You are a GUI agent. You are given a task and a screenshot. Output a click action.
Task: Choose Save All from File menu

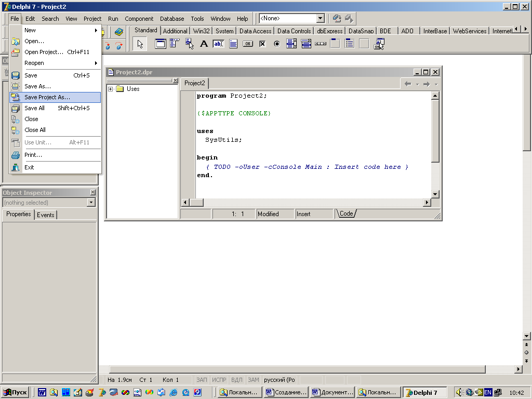(55, 108)
